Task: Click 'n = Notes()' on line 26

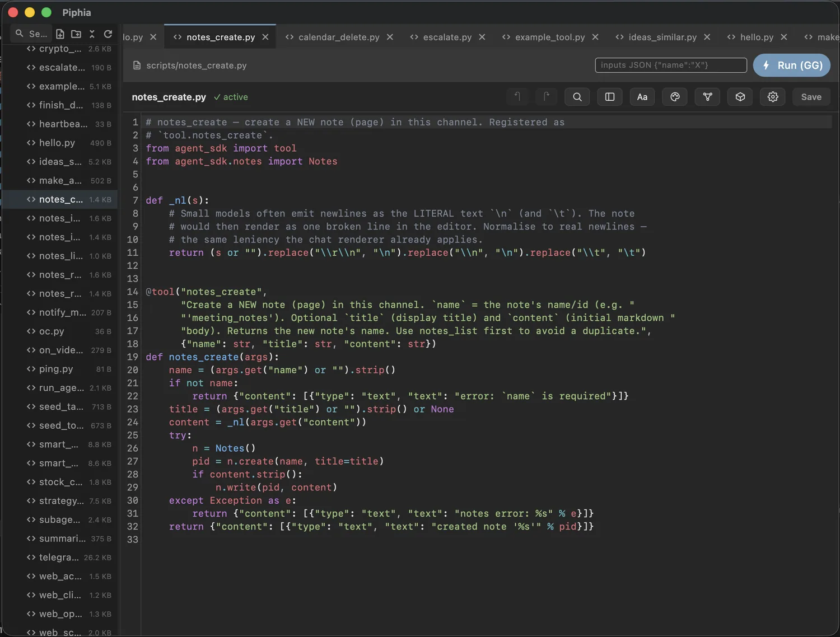Action: (x=224, y=448)
